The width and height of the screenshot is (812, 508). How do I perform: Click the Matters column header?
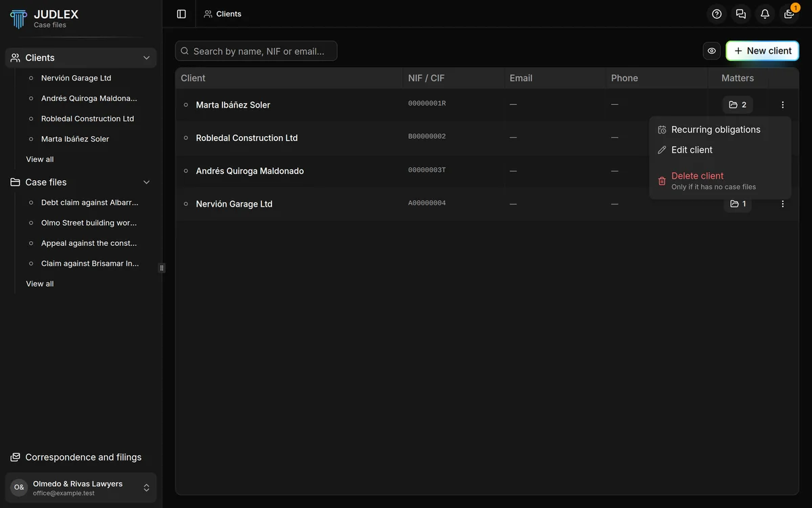click(738, 78)
